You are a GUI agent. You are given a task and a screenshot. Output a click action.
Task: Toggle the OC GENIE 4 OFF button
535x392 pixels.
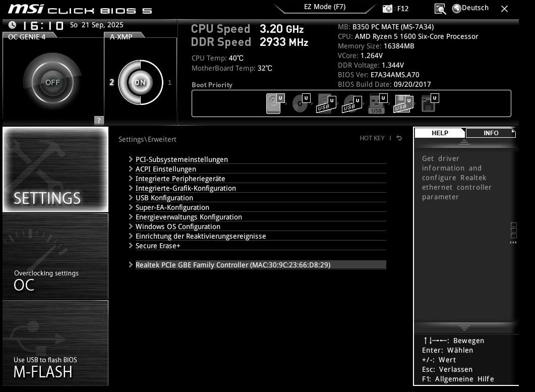pos(52,82)
